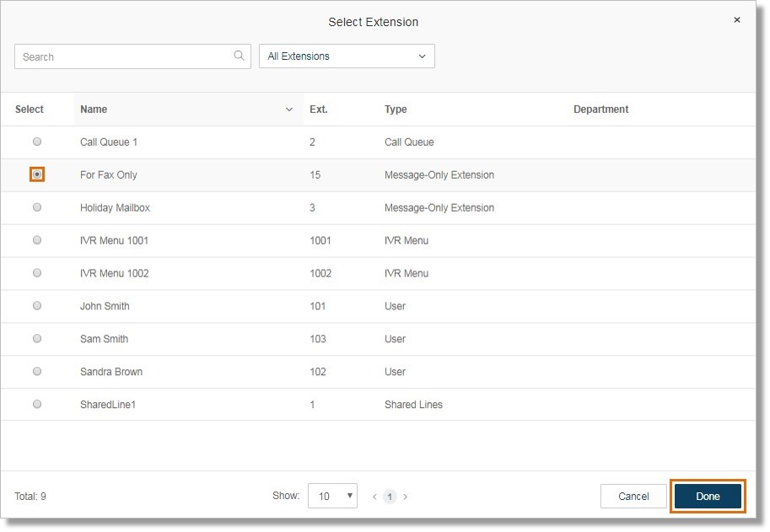Select the Holiday Mailbox radio button

coord(37,207)
